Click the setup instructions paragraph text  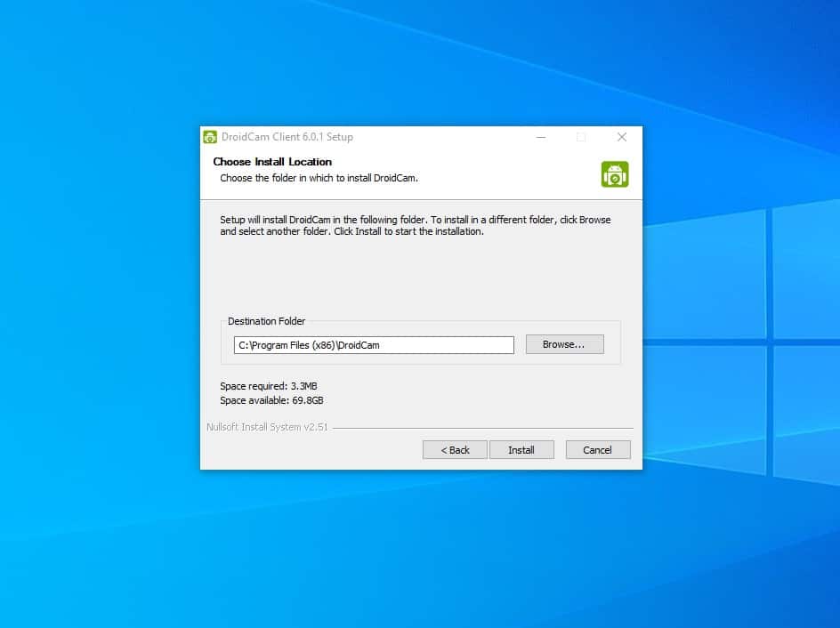coord(415,225)
